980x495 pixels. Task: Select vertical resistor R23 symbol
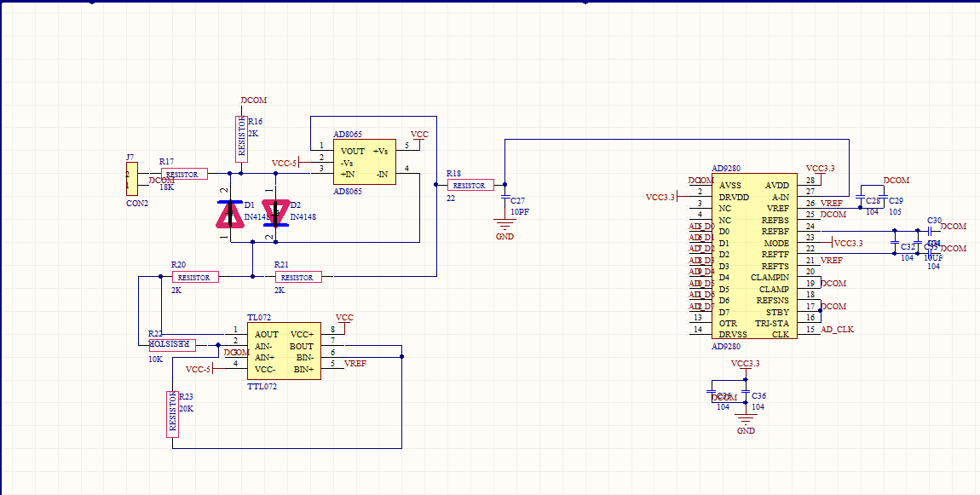(172, 414)
